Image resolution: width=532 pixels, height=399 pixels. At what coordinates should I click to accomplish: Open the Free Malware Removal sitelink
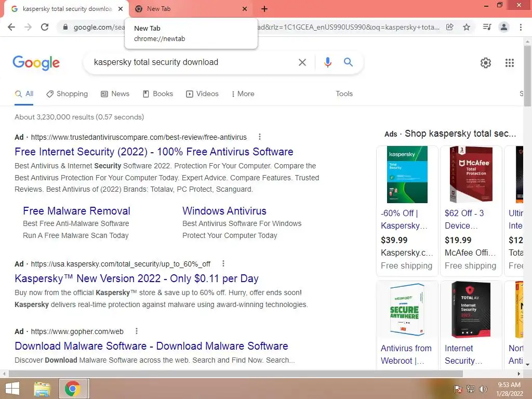point(76,211)
